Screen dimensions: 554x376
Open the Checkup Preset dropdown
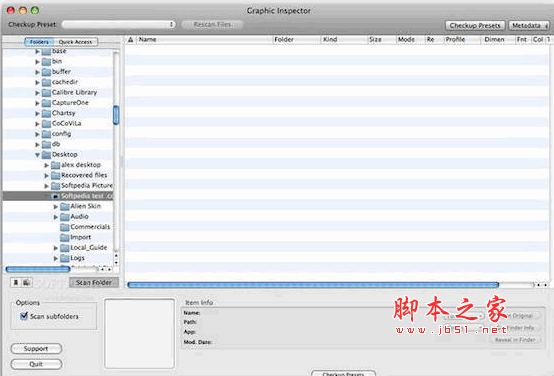click(x=119, y=24)
